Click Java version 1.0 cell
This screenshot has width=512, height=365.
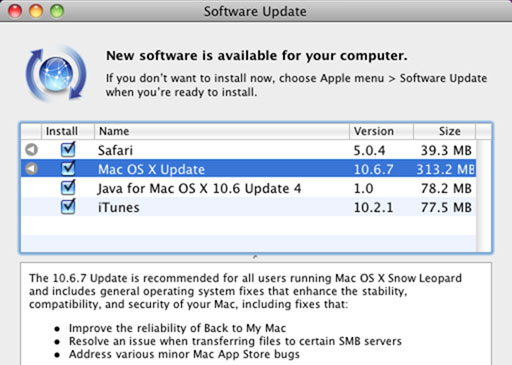pyautogui.click(x=363, y=189)
